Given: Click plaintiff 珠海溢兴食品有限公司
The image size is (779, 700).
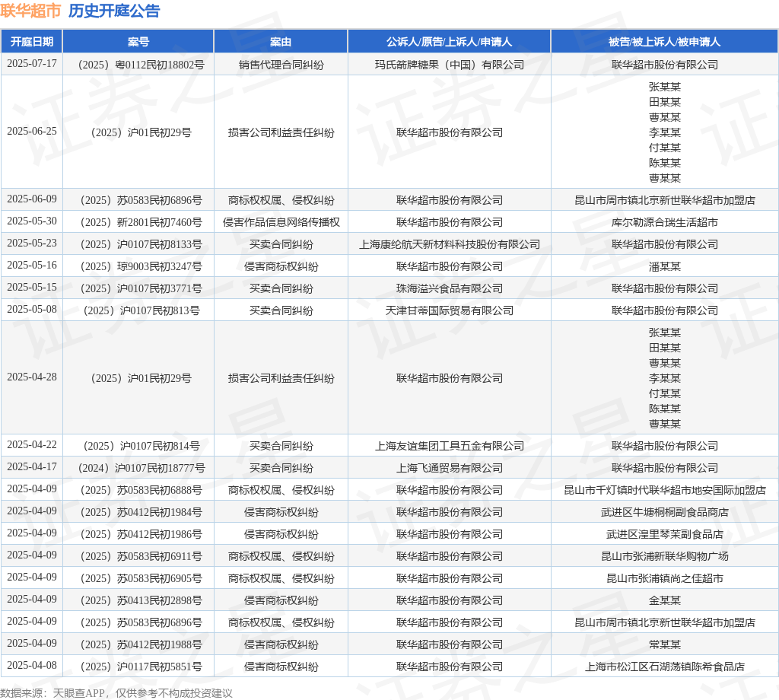Looking at the screenshot, I should click(x=449, y=288).
